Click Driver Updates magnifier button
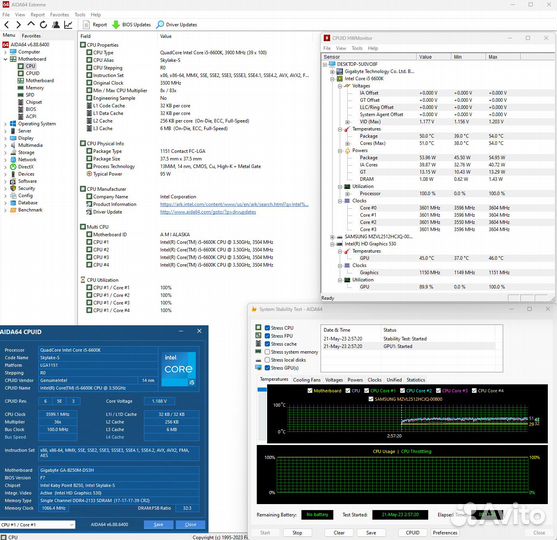This screenshot has height=540, width=557. (x=177, y=25)
